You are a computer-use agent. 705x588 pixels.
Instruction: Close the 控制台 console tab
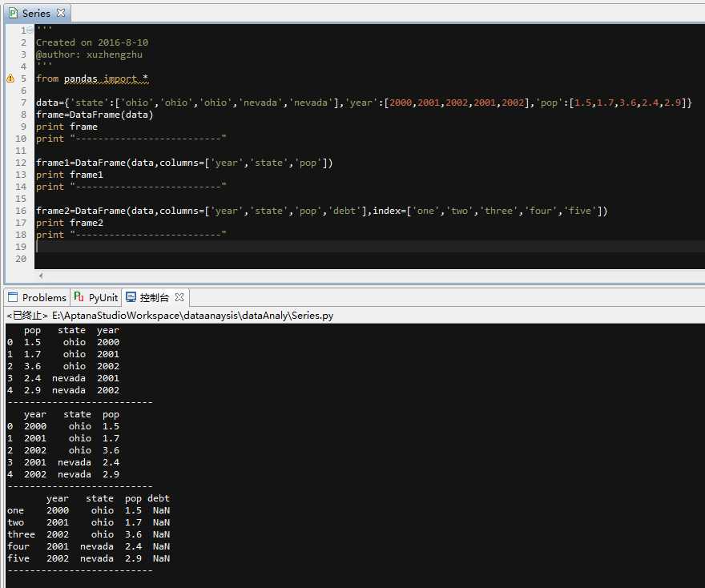(179, 297)
